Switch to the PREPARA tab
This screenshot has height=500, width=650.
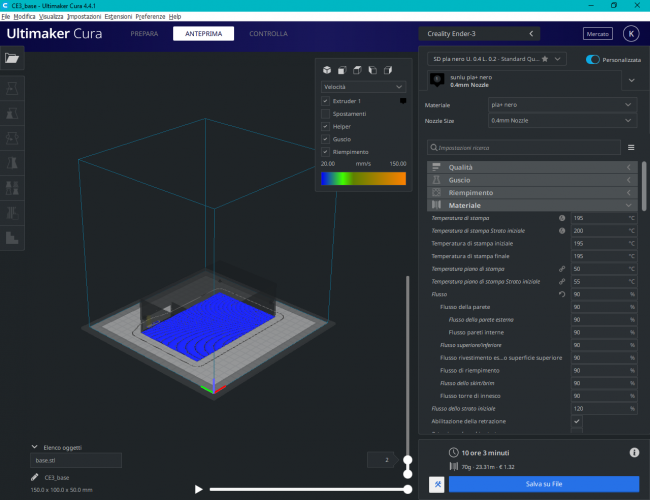[x=144, y=34]
